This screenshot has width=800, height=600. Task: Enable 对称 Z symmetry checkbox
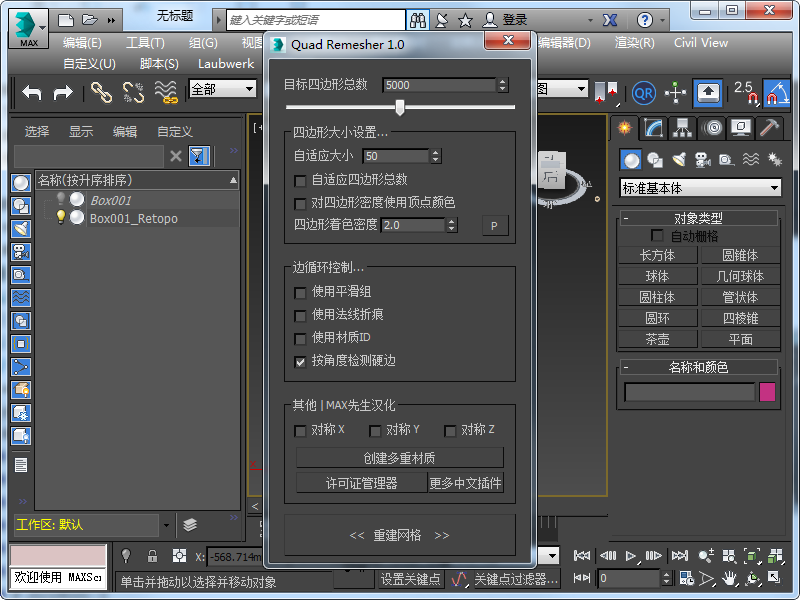click(450, 431)
